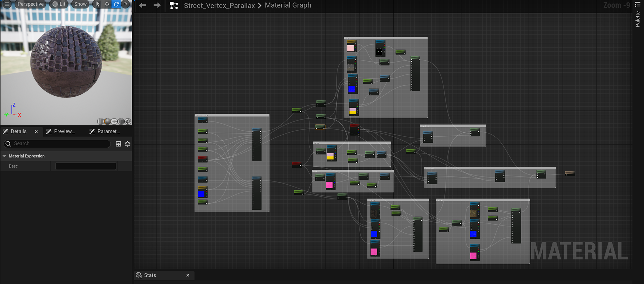Switch to the Stats tab
This screenshot has width=644, height=284.
pos(150,275)
